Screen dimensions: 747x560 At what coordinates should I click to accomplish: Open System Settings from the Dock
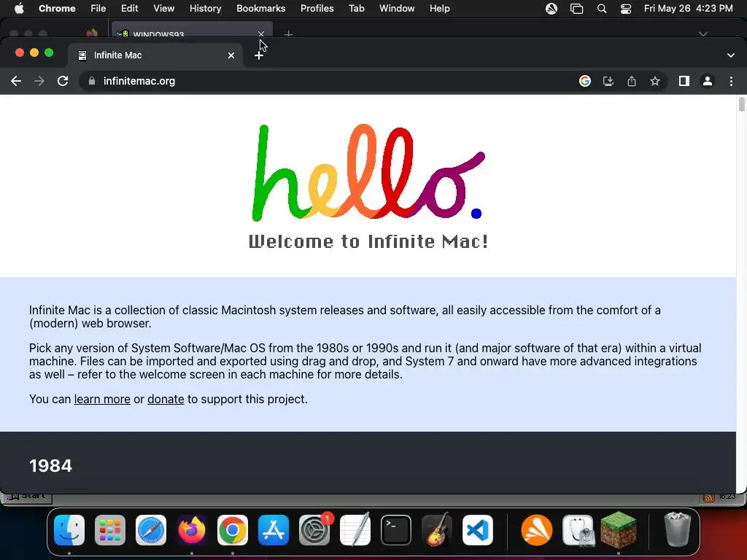pos(314,530)
